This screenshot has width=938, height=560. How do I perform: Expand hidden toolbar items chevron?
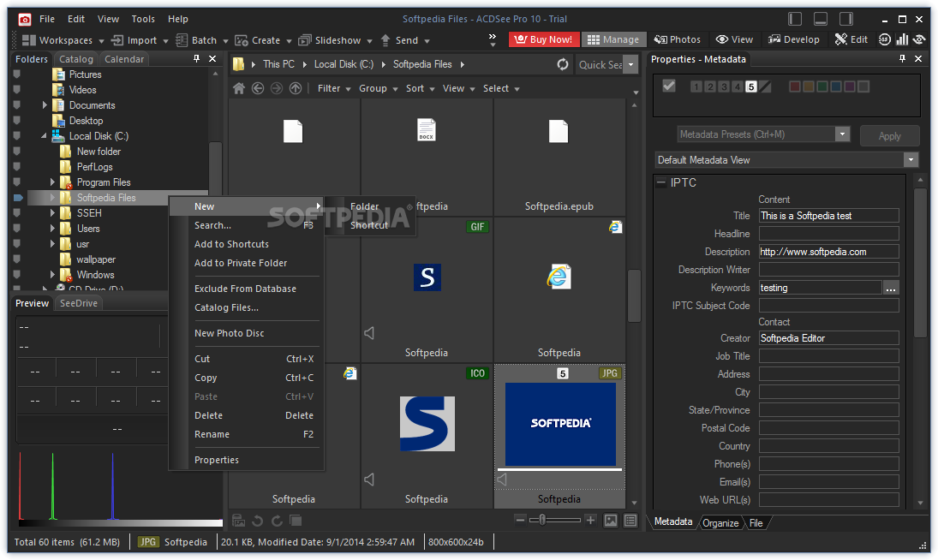(x=493, y=39)
